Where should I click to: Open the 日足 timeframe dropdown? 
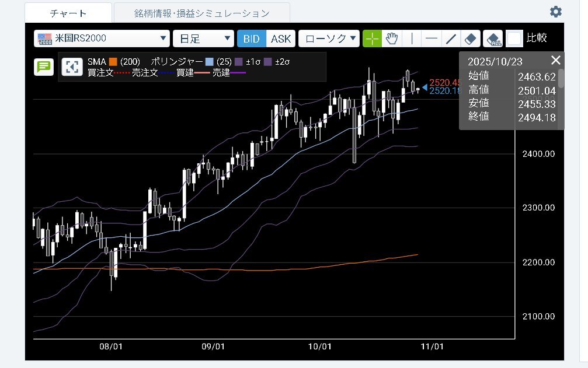(203, 38)
